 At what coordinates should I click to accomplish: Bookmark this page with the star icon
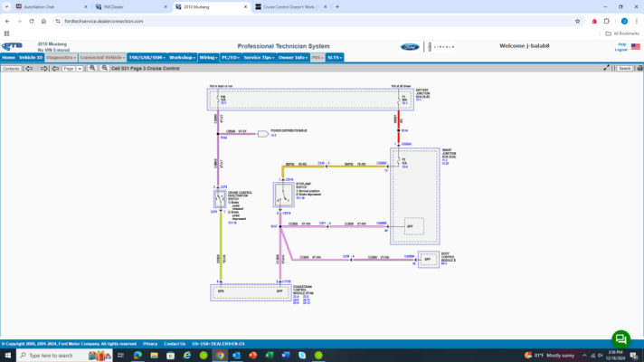click(x=577, y=21)
